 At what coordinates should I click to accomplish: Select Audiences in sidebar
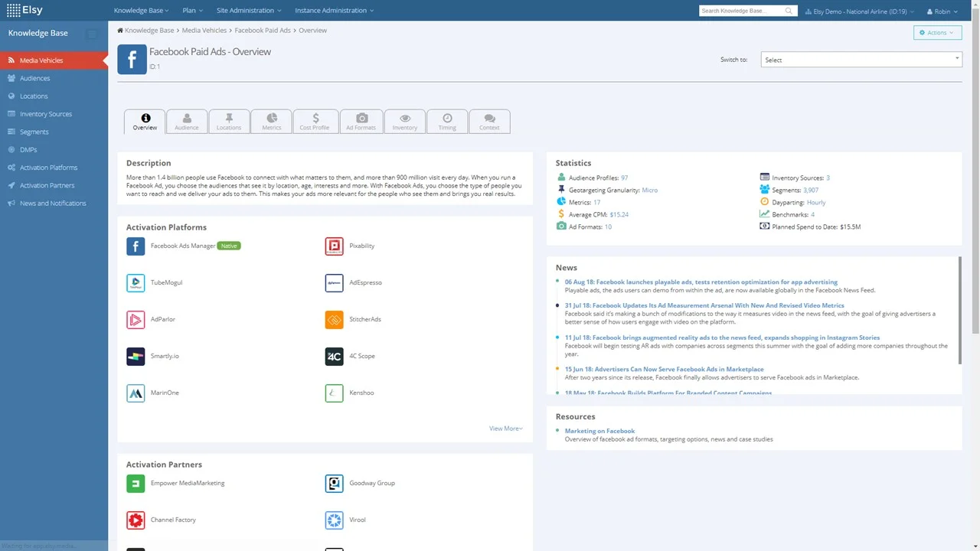(x=54, y=78)
